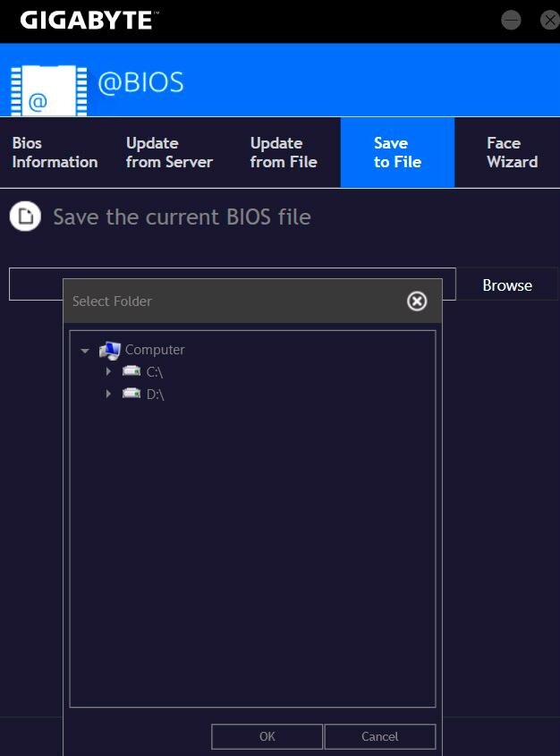Cancel the Select Folder dialog

380,736
